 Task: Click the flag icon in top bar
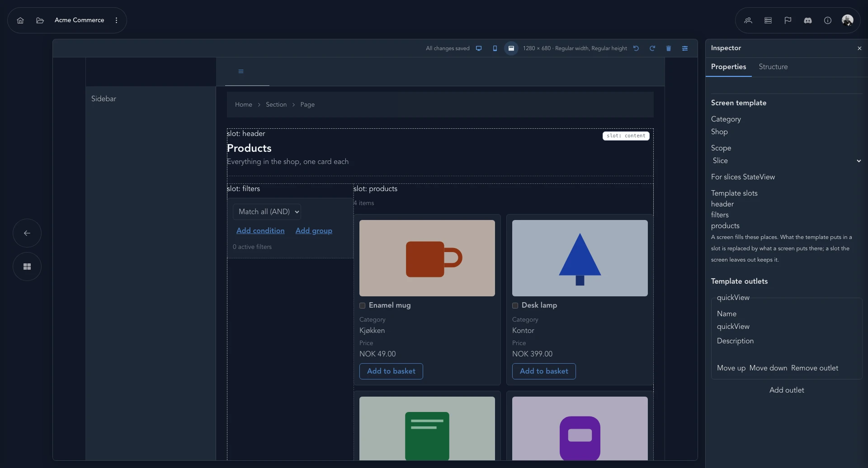[x=788, y=20]
